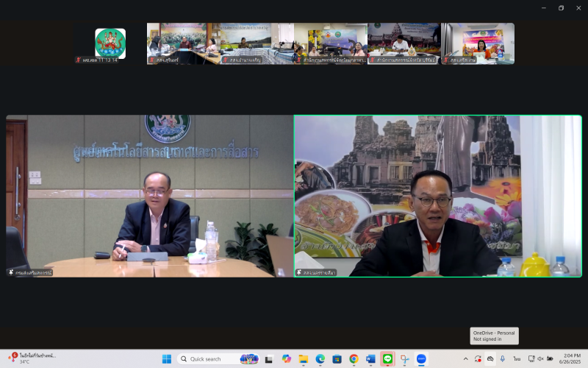
Task: Close the meeting window
Action: (578, 8)
